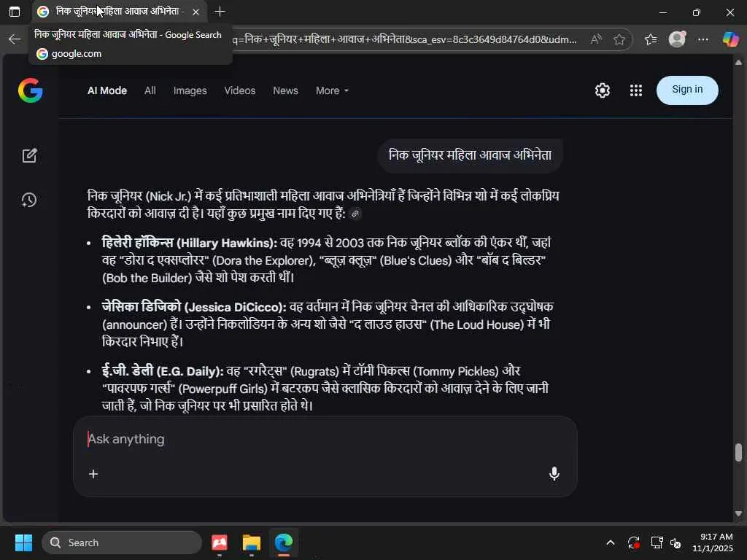Click the Hillary Hawkins bold name

pyautogui.click(x=189, y=243)
